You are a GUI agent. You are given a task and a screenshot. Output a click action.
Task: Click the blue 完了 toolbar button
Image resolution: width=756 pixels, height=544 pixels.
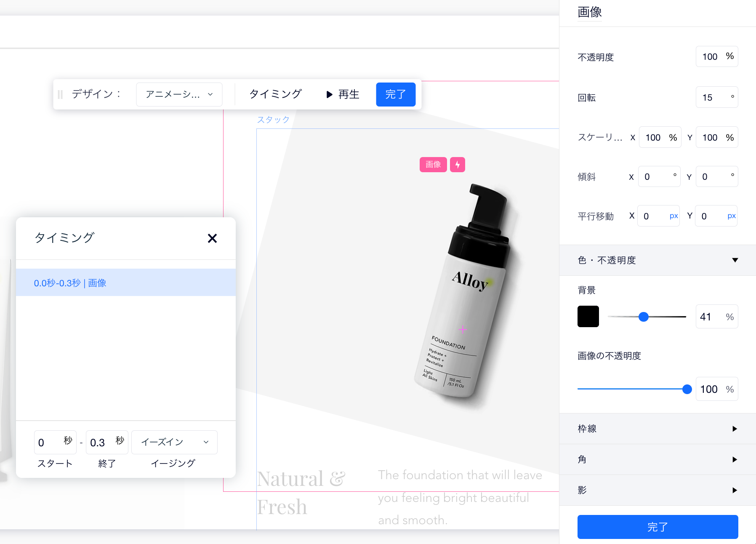click(x=396, y=94)
